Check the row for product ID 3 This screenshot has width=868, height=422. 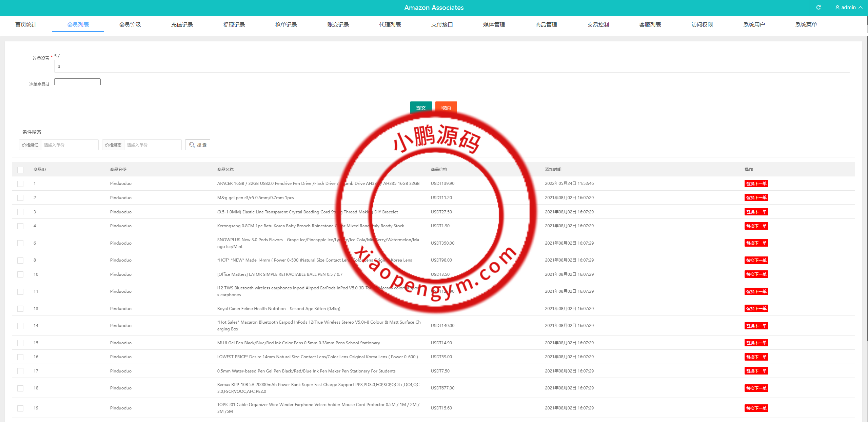click(x=20, y=212)
